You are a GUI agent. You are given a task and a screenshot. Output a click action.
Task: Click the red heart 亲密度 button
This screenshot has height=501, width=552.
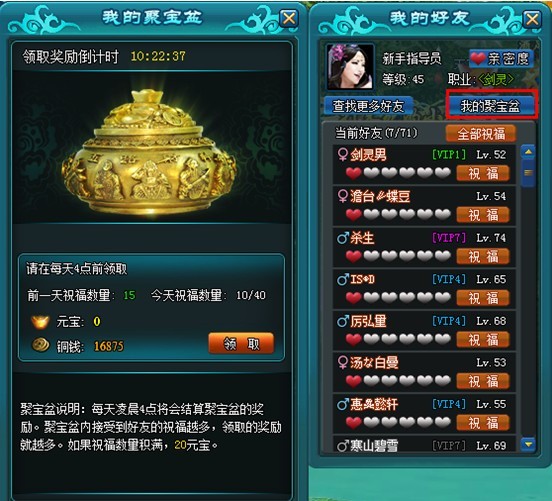pos(501,58)
